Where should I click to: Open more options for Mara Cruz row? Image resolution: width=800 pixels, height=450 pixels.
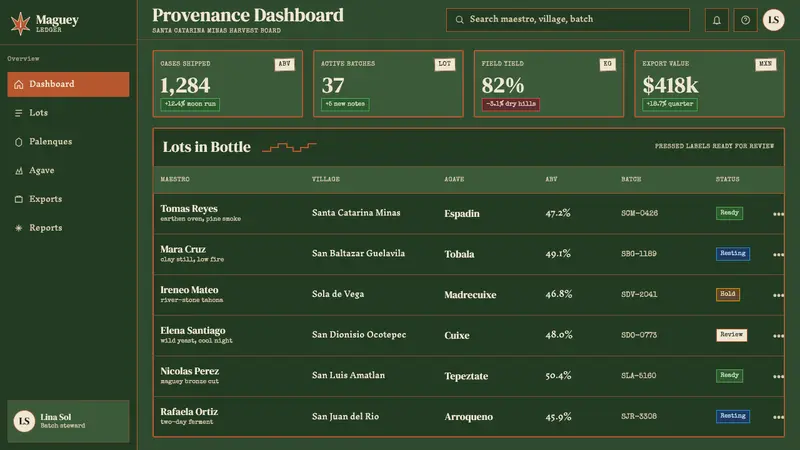(x=778, y=255)
